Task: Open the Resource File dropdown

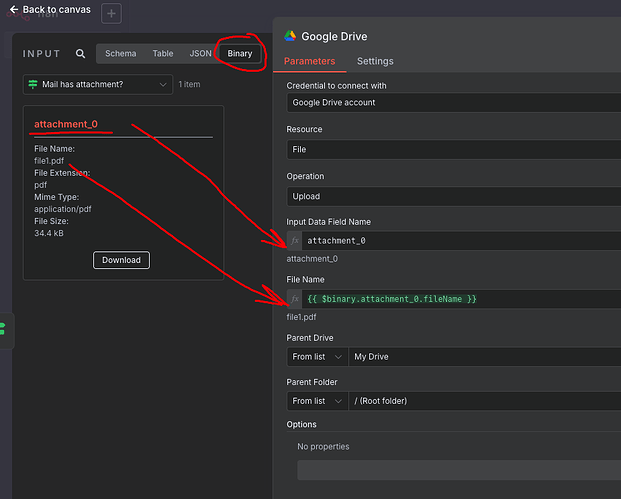Action: coord(453,150)
